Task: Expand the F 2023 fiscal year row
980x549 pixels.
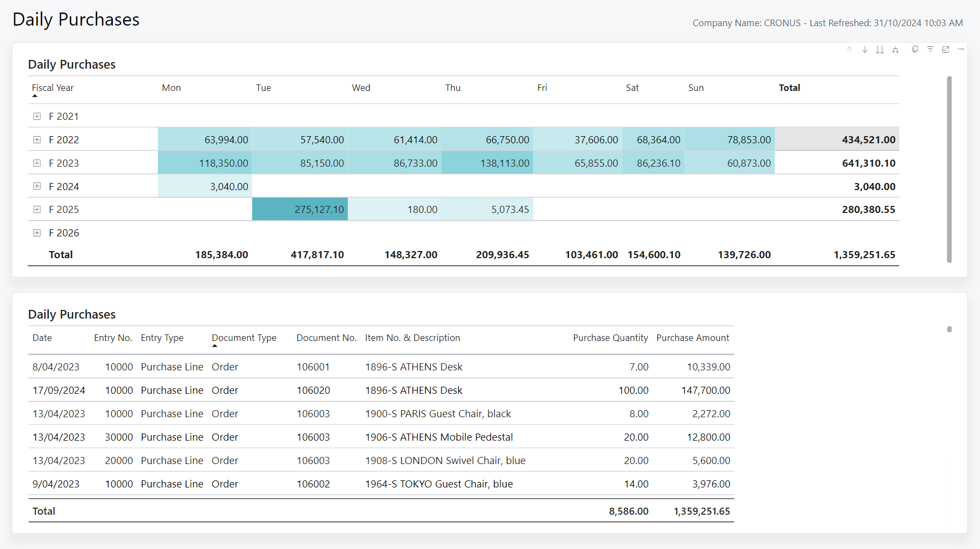Action: tap(37, 163)
